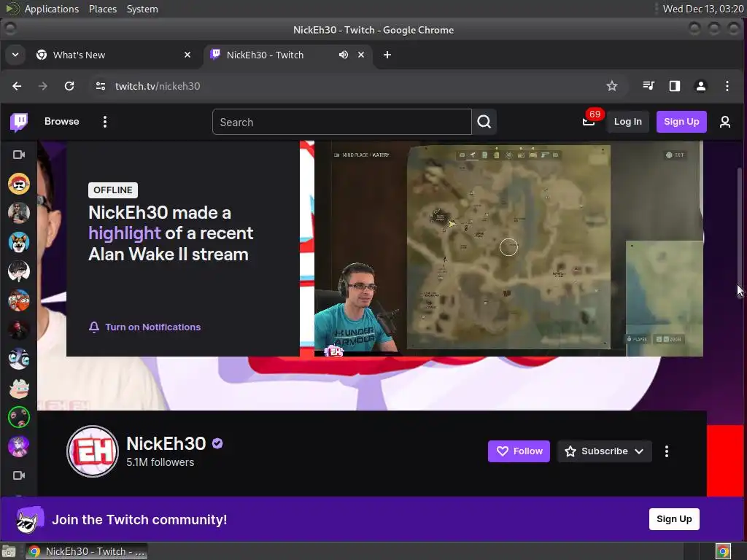This screenshot has width=747, height=560.
Task: View site information icon left of URL
Action: click(101, 86)
